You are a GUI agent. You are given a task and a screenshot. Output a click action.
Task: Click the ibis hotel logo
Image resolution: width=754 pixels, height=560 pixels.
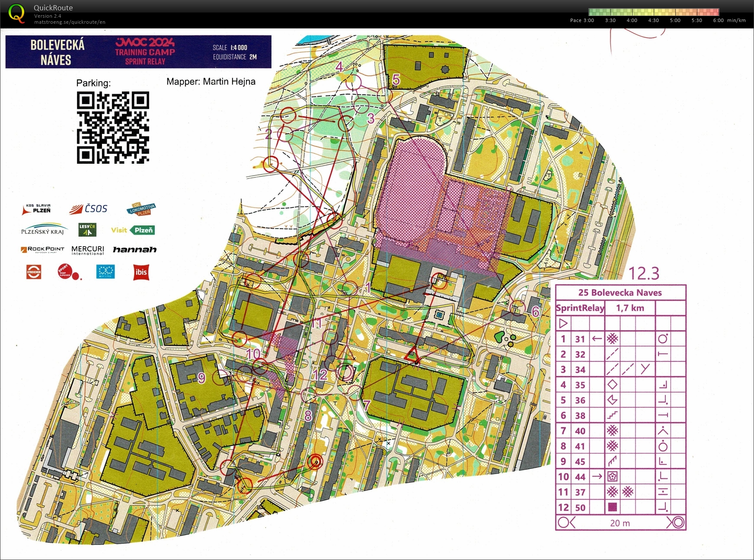pos(141,272)
